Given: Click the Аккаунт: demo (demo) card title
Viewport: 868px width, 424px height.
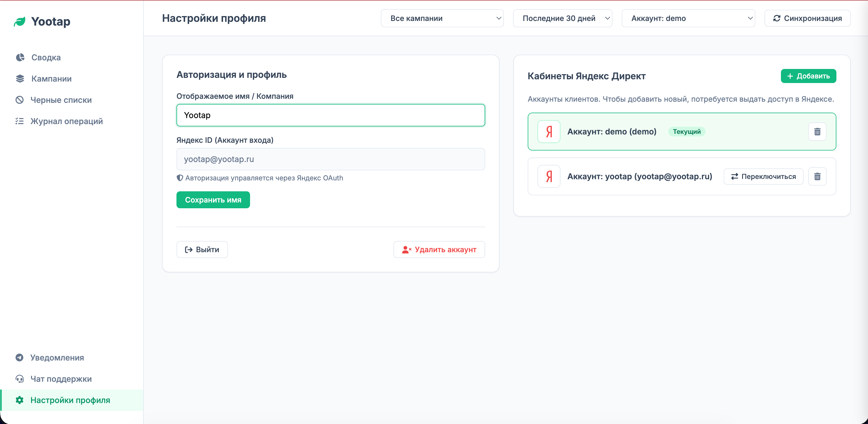Looking at the screenshot, I should [612, 131].
